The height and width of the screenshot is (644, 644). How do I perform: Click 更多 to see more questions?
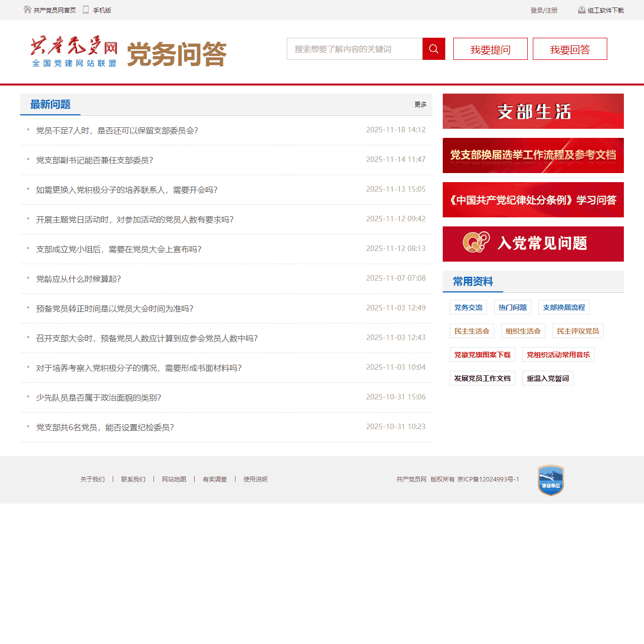[420, 105]
